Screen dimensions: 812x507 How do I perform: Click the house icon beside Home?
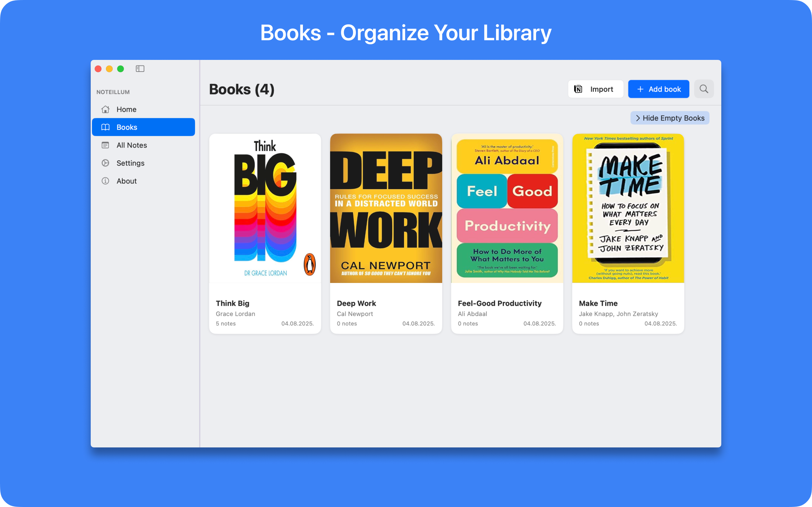[x=105, y=109]
